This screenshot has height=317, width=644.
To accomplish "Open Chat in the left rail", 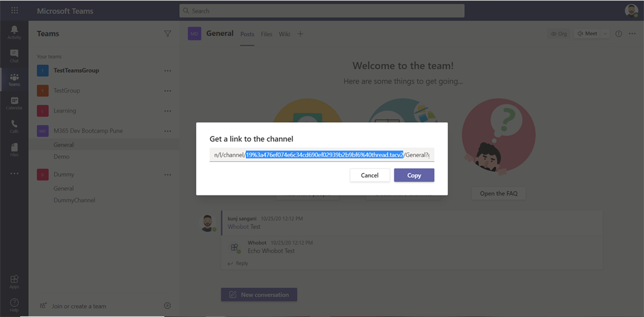I will click(x=14, y=56).
